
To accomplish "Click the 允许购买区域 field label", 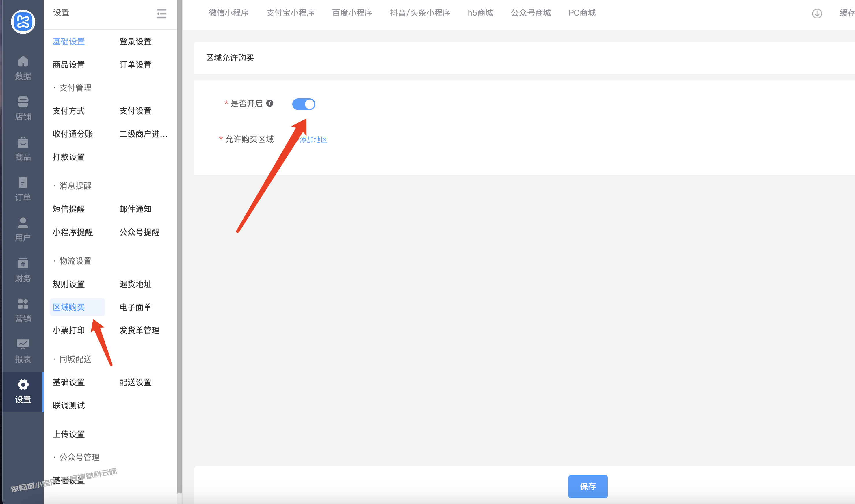I will [250, 139].
